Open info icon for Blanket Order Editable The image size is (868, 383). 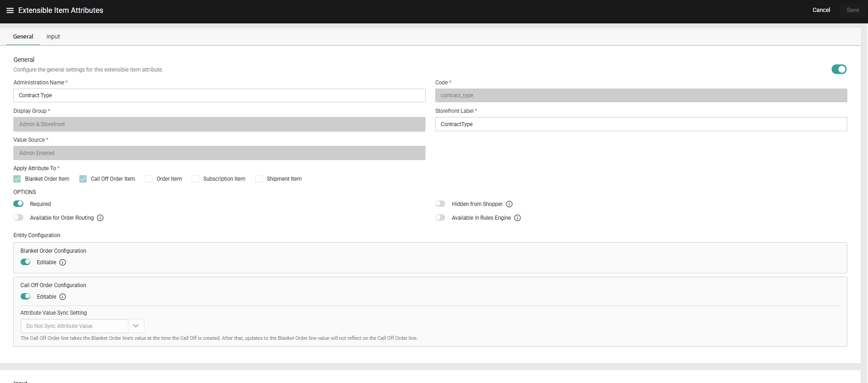tap(63, 262)
